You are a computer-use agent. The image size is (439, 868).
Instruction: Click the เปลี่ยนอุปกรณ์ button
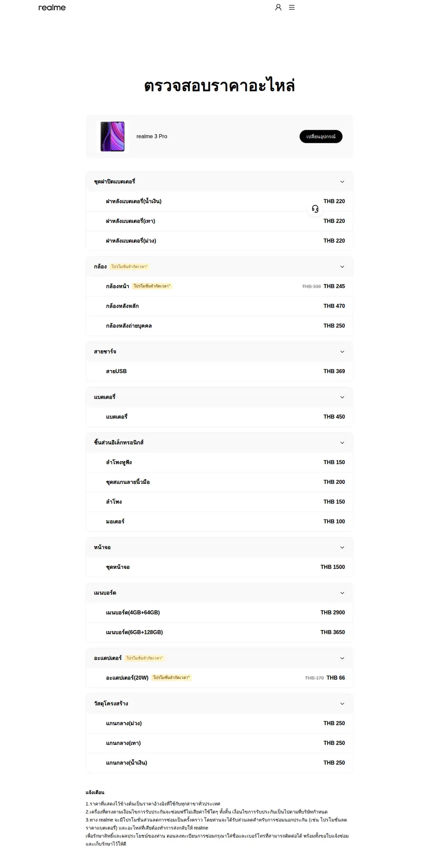point(321,137)
